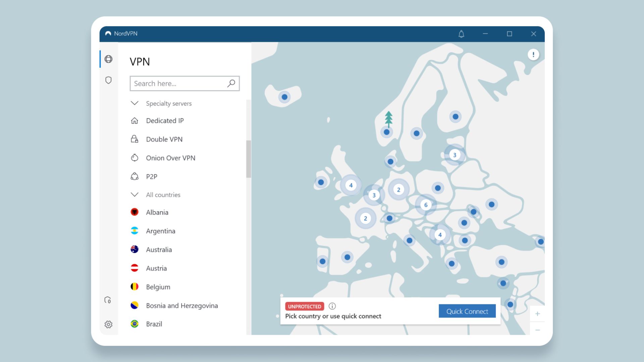Open the alert exclamation icon on map

click(533, 54)
